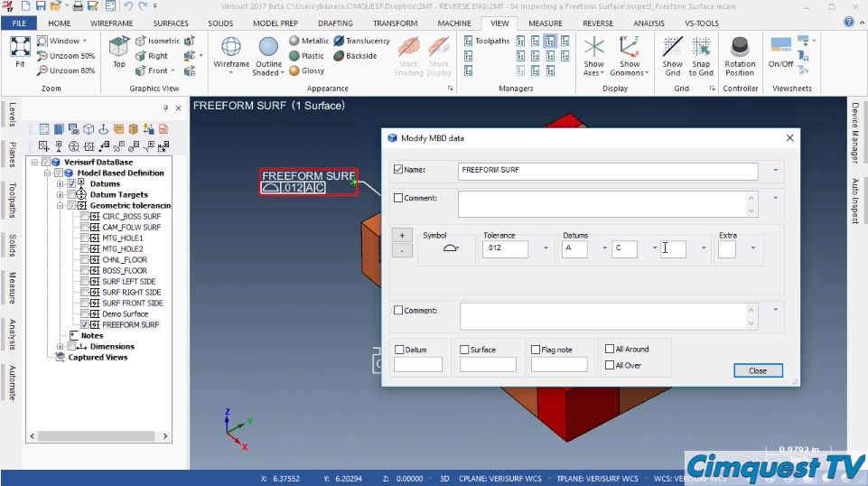This screenshot has height=486, width=868.
Task: Open the Help question mark icon
Action: coord(849,23)
